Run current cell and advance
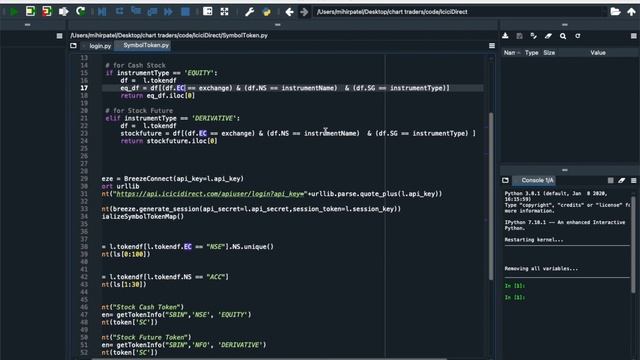The width and height of the screenshot is (640, 360). click(47, 11)
